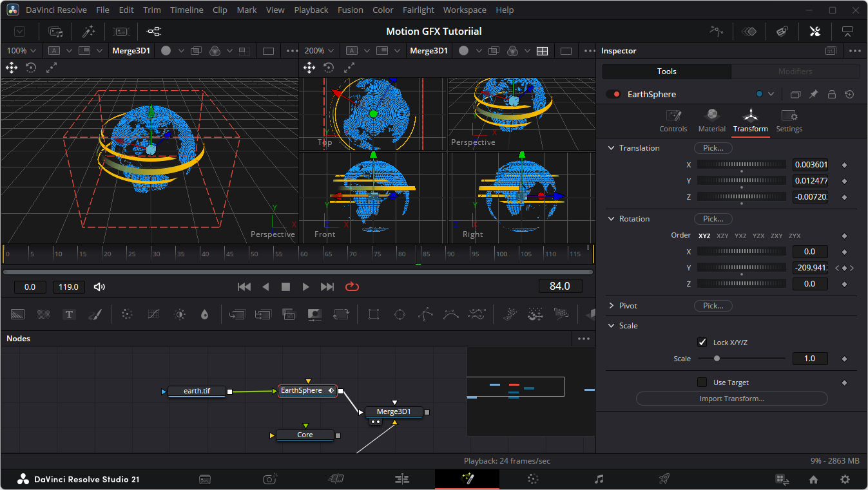Add a Blur tool
Image resolution: width=868 pixels, height=490 pixels.
pyautogui.click(x=205, y=314)
